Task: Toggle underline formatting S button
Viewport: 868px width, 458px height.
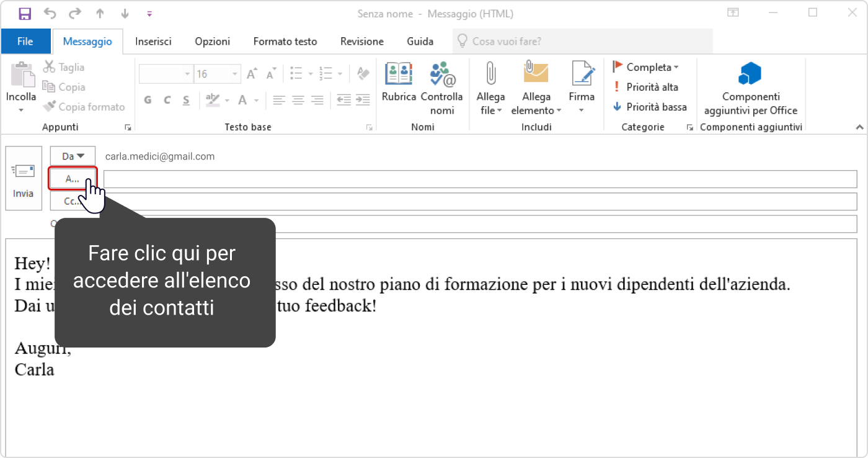Action: click(186, 100)
